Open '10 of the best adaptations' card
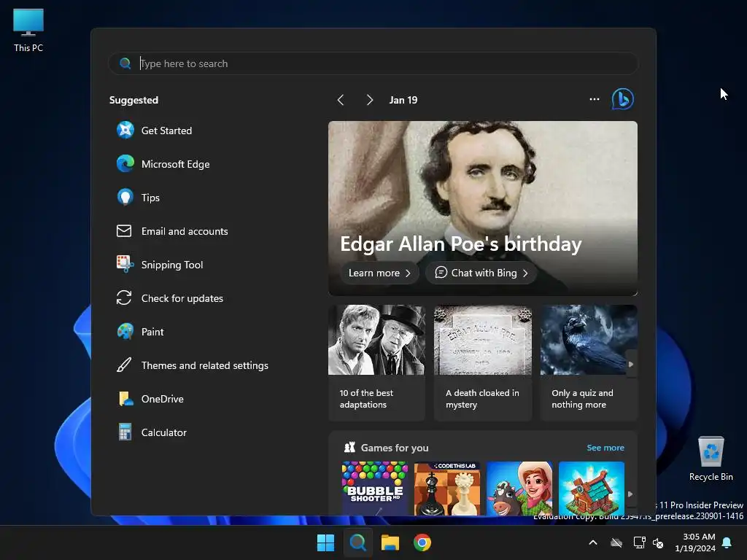Image resolution: width=747 pixels, height=560 pixels. (x=376, y=363)
